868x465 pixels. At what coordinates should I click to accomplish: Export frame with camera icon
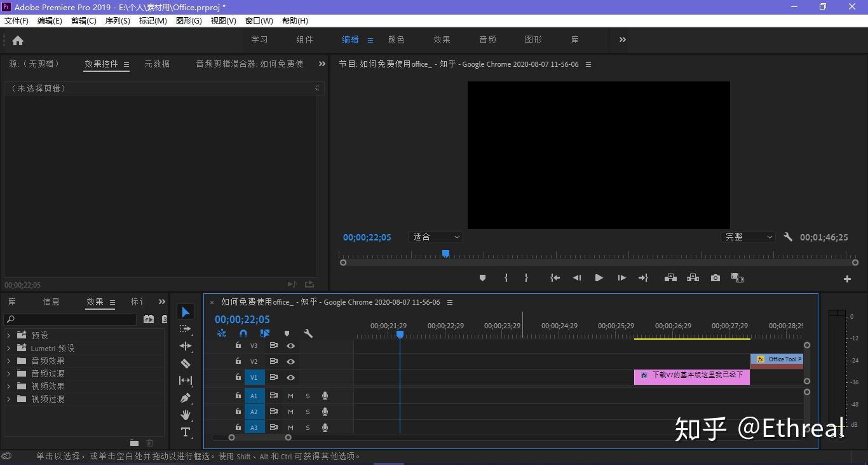[715, 278]
